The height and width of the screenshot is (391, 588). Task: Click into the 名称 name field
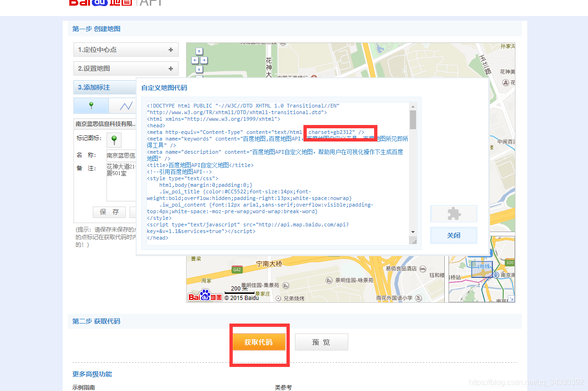[x=121, y=155]
